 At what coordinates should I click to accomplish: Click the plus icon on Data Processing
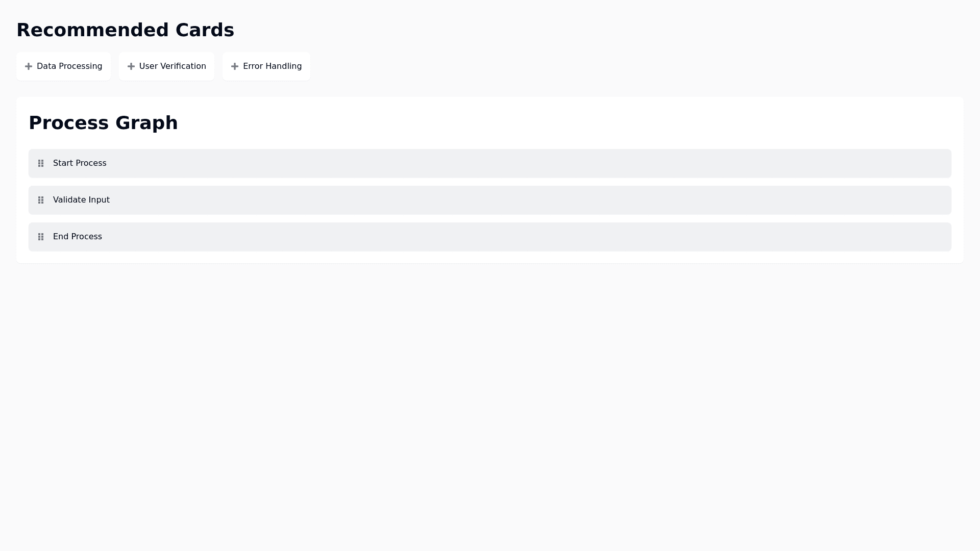pos(29,66)
